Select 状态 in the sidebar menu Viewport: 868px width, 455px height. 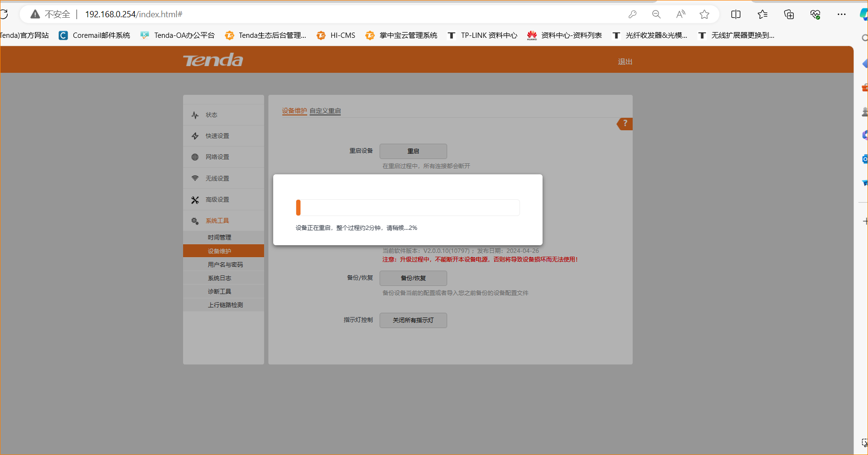(x=223, y=115)
